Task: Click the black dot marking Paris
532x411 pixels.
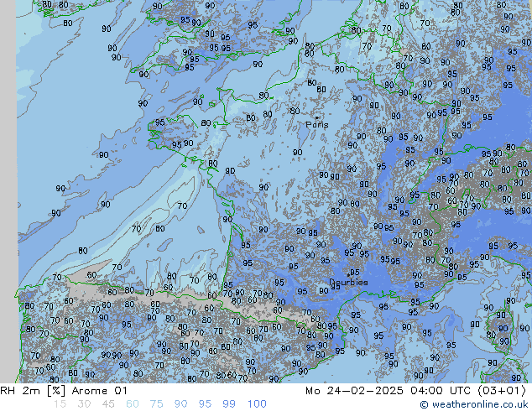Action: pyautogui.click(x=317, y=117)
